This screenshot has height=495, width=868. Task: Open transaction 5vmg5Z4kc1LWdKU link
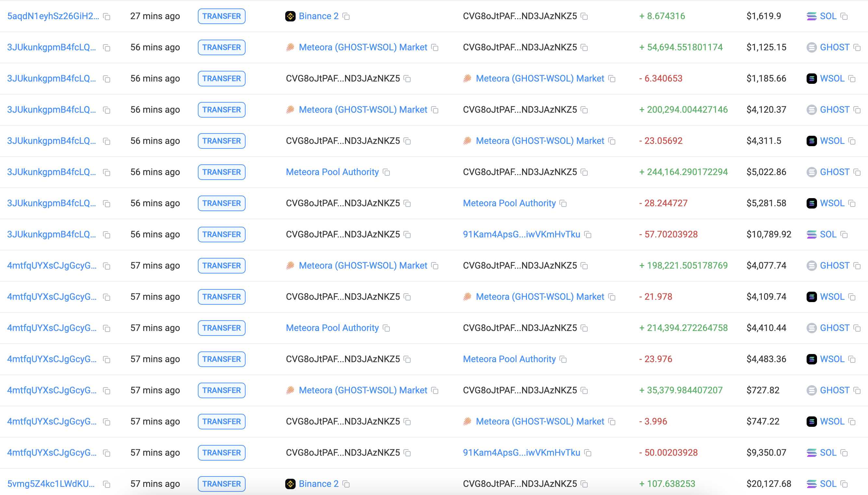(x=51, y=484)
